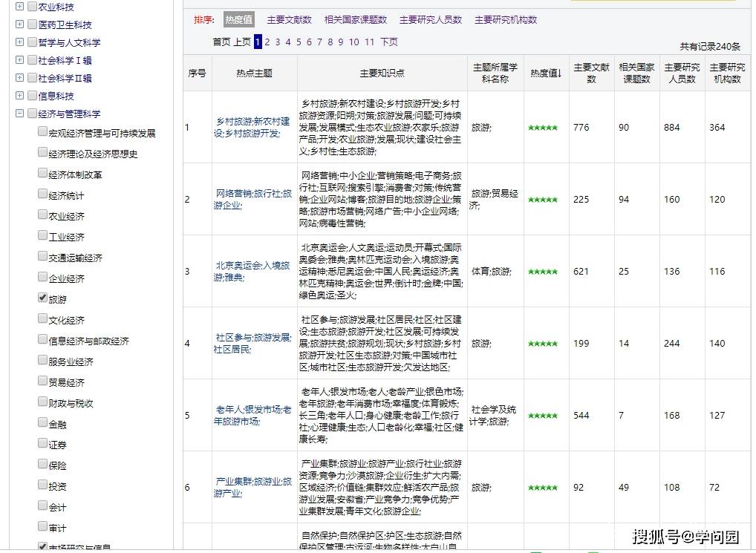Click the 热点主题 column header
This screenshot has width=756, height=553.
(255, 73)
